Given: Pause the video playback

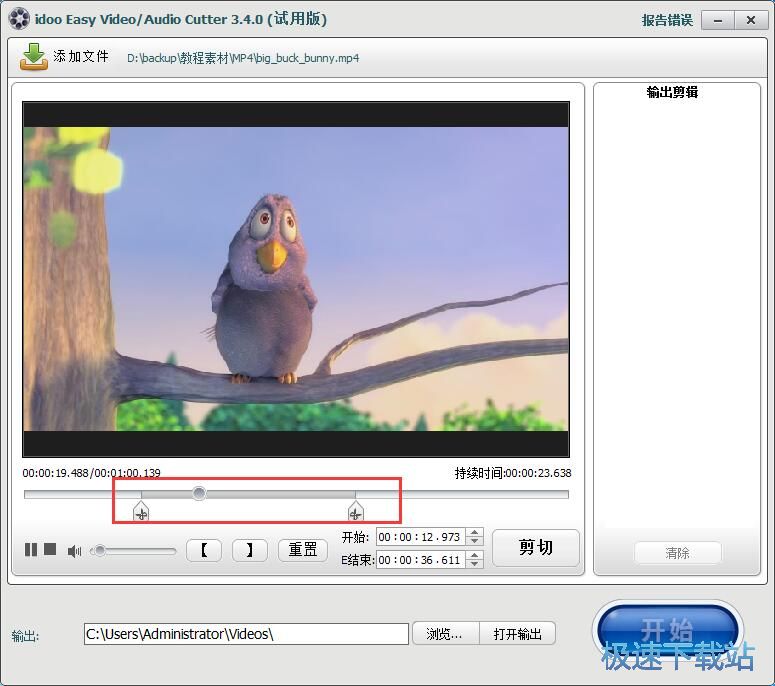Looking at the screenshot, I should [31, 550].
